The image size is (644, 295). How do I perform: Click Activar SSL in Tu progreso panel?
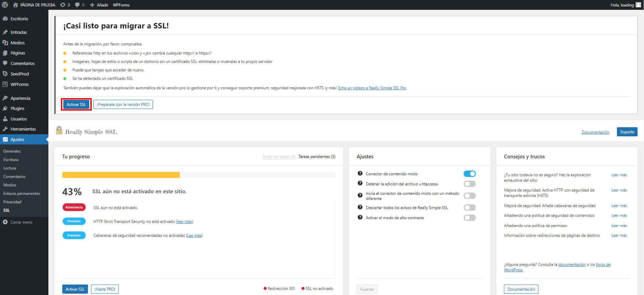pyautogui.click(x=75, y=289)
